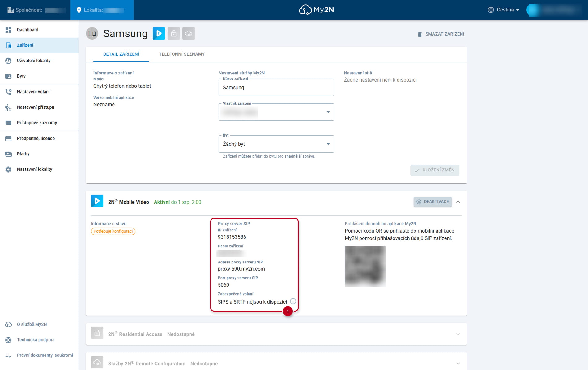Open the user account menu

click(x=554, y=10)
